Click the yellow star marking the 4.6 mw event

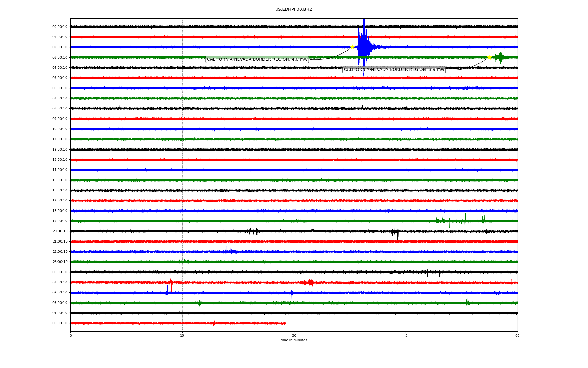[x=352, y=47]
